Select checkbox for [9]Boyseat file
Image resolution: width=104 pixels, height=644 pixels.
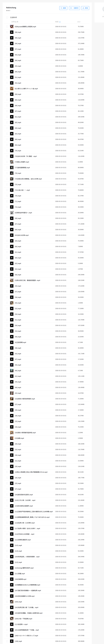(7, 27)
